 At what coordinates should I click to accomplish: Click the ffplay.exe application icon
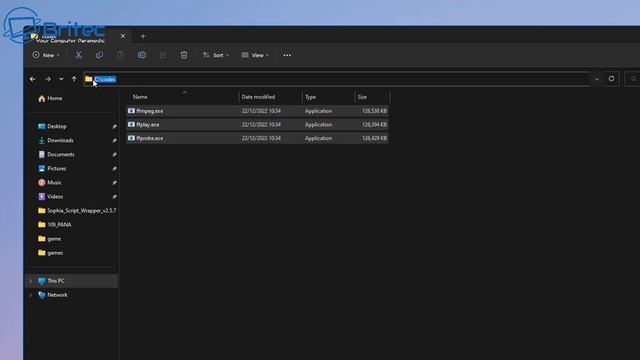click(131, 124)
